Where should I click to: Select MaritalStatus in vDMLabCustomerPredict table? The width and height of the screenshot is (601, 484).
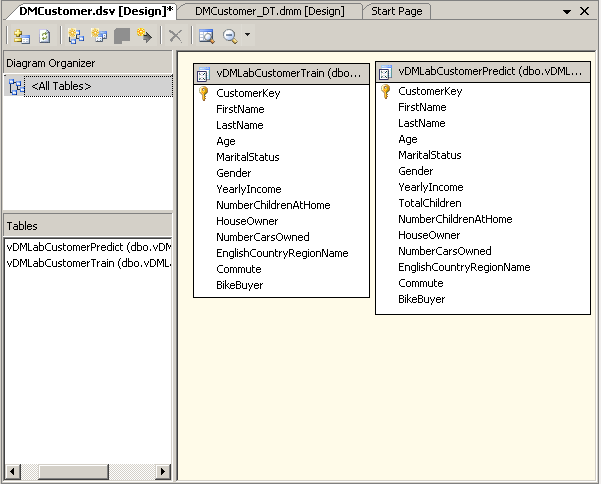tap(430, 155)
